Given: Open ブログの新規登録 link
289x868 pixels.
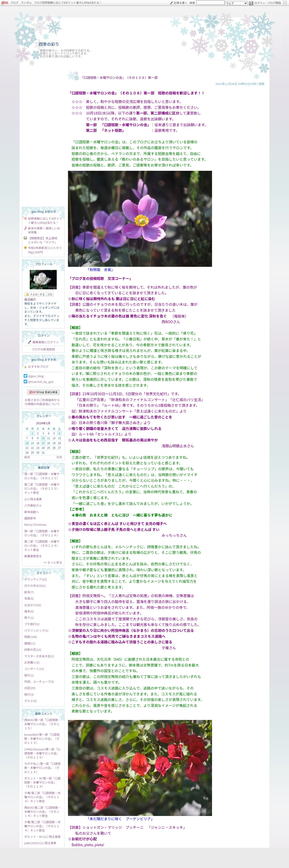Looking at the screenshot, I should coord(43,349).
